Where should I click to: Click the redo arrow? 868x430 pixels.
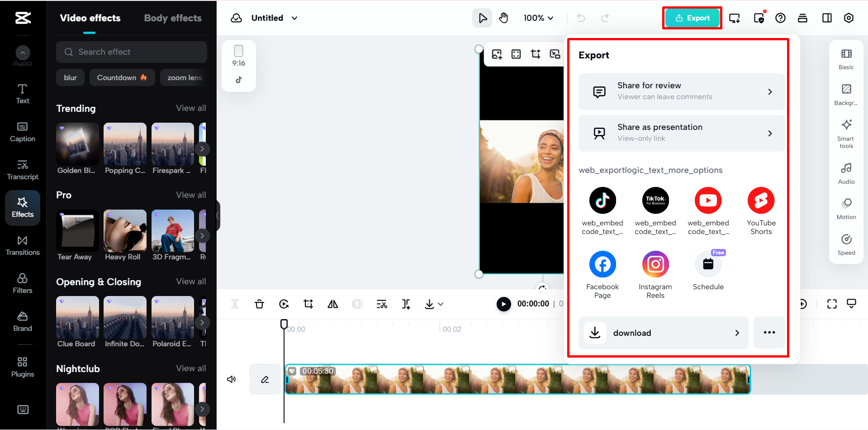(605, 18)
